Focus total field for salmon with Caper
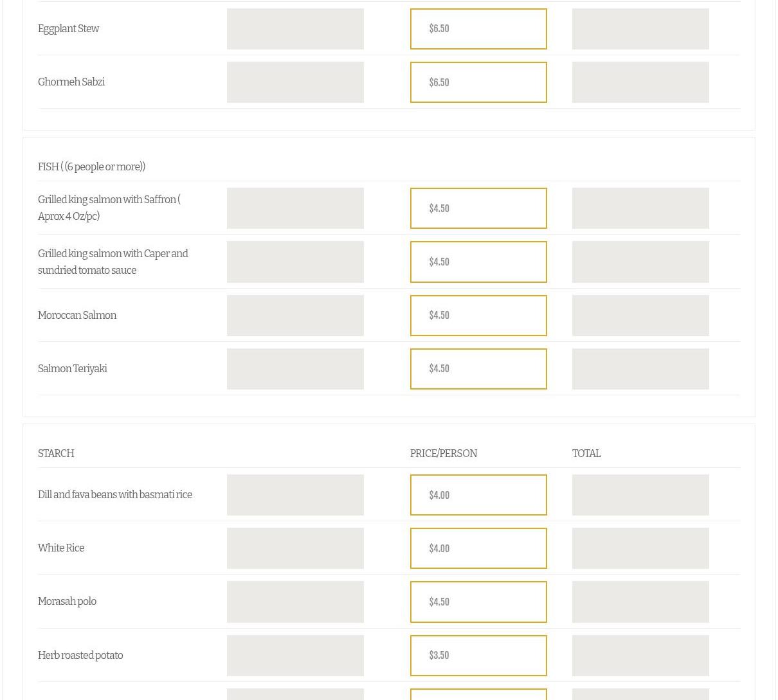 [x=640, y=262]
